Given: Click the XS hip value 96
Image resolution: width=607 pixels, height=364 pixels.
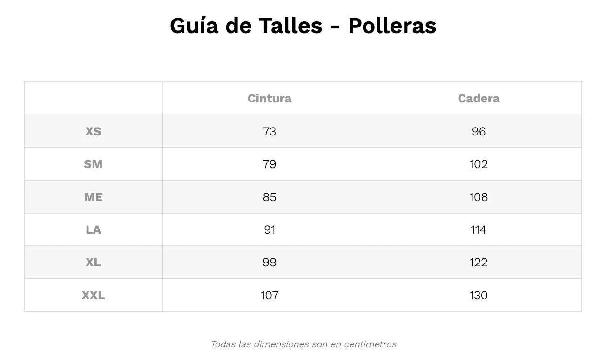Looking at the screenshot, I should (x=479, y=132).
